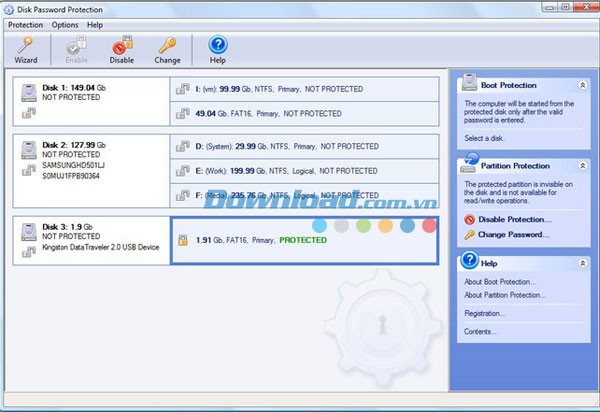Click the Disk Password Protection title bar icon

9,10
